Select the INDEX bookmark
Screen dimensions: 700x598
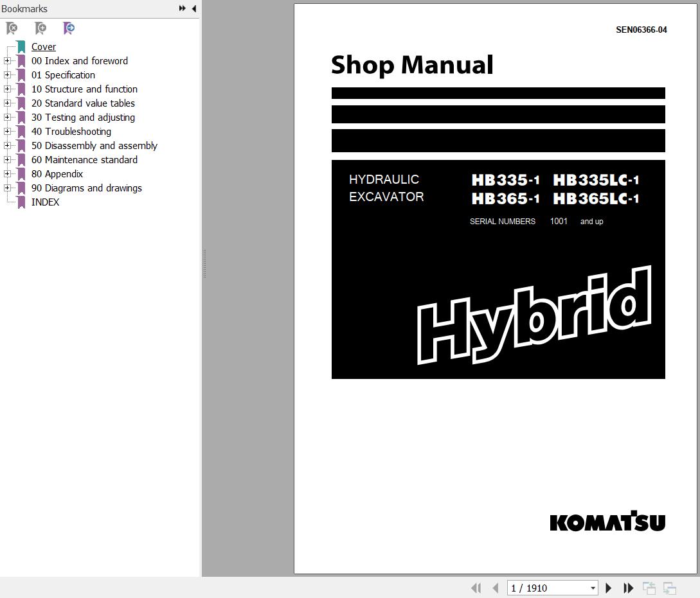coord(45,202)
